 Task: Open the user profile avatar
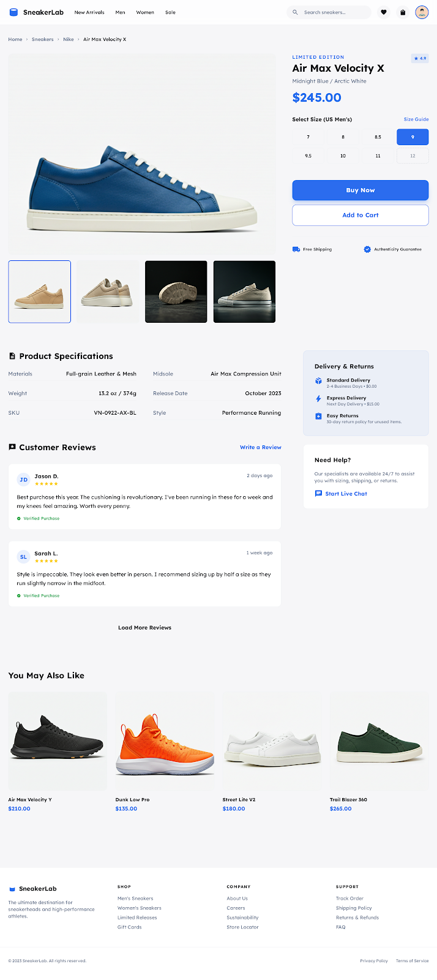(x=422, y=12)
